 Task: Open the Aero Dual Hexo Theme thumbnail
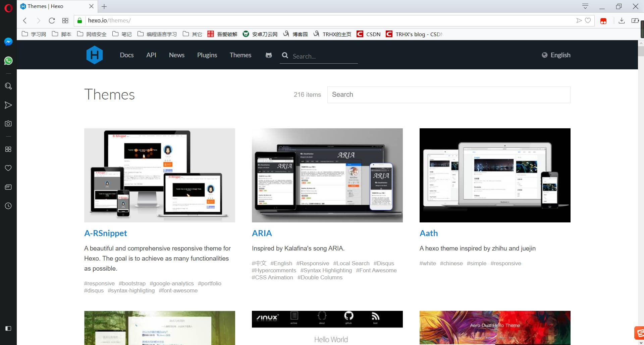tap(495, 328)
